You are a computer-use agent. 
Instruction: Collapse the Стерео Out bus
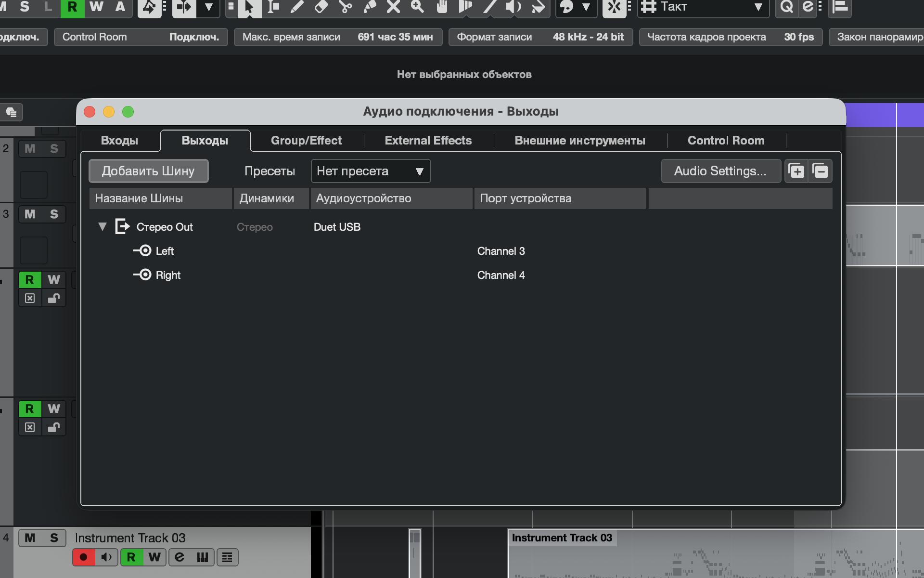102,226
